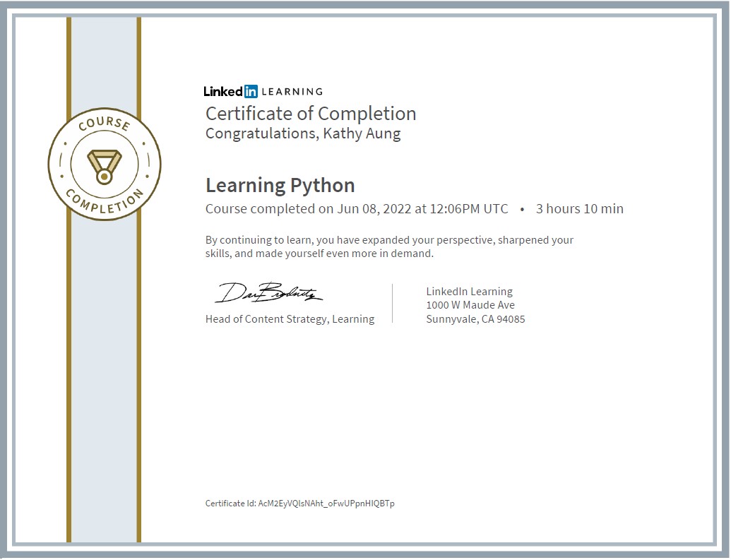Select the Learning Python course title

(x=280, y=186)
